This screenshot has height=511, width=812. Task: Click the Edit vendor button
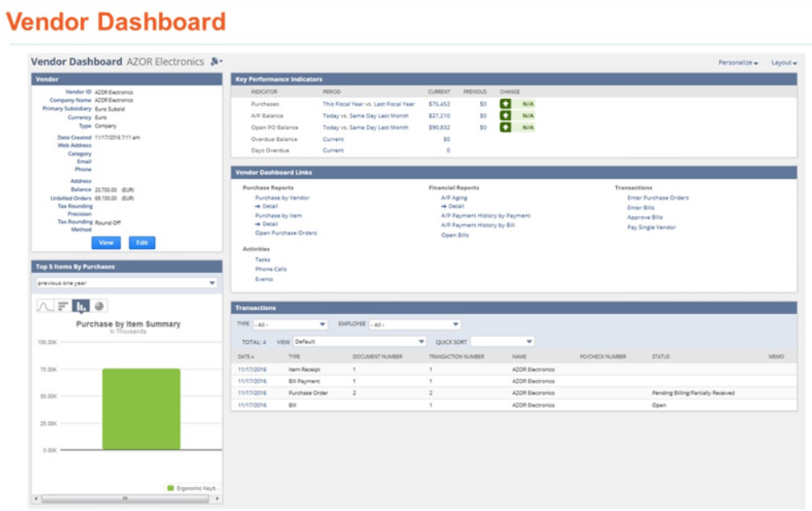point(142,243)
